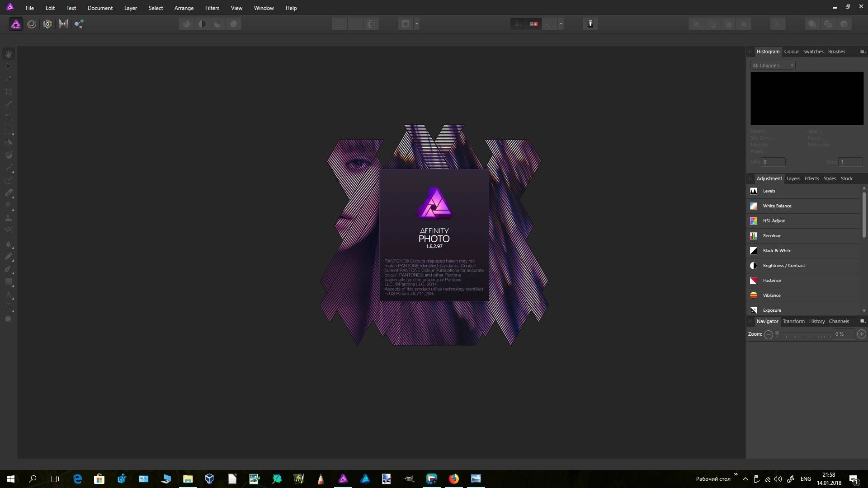Click the Adjustment panel vertical scrollbar
Image resolution: width=868 pixels, height=488 pixels.
click(864, 215)
